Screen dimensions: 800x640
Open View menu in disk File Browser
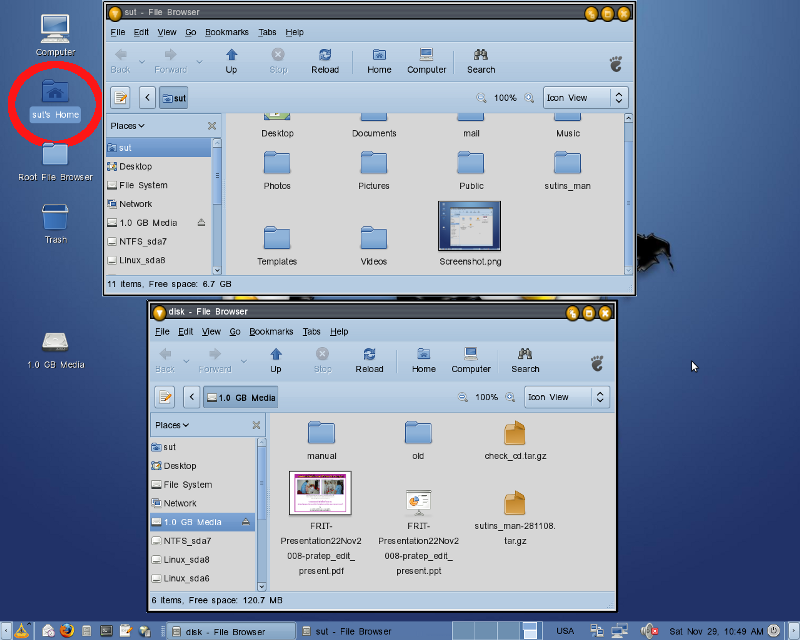[211, 332]
